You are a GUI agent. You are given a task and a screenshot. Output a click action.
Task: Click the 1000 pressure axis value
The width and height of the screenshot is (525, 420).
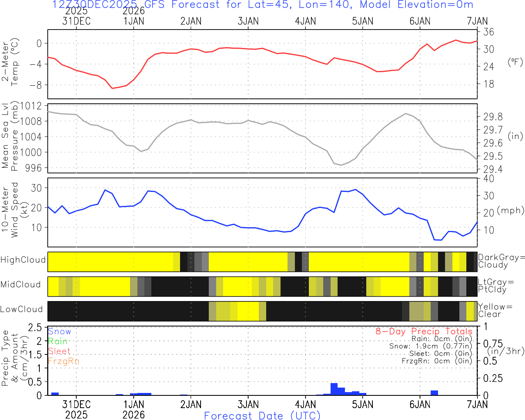coord(31,152)
